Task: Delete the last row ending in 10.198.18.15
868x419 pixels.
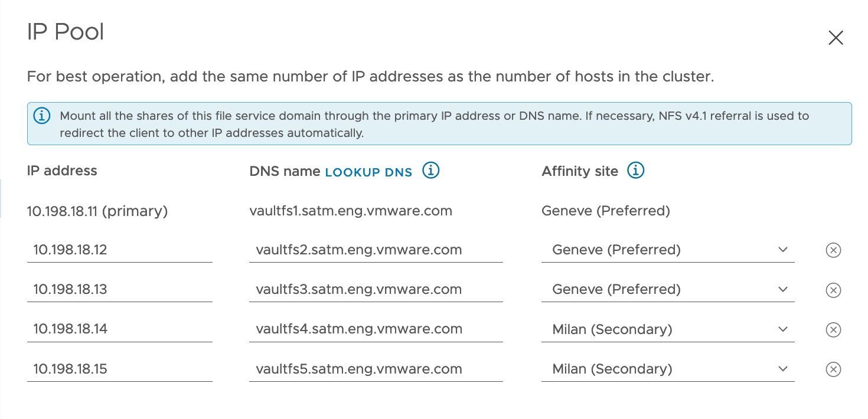Action: (x=833, y=369)
